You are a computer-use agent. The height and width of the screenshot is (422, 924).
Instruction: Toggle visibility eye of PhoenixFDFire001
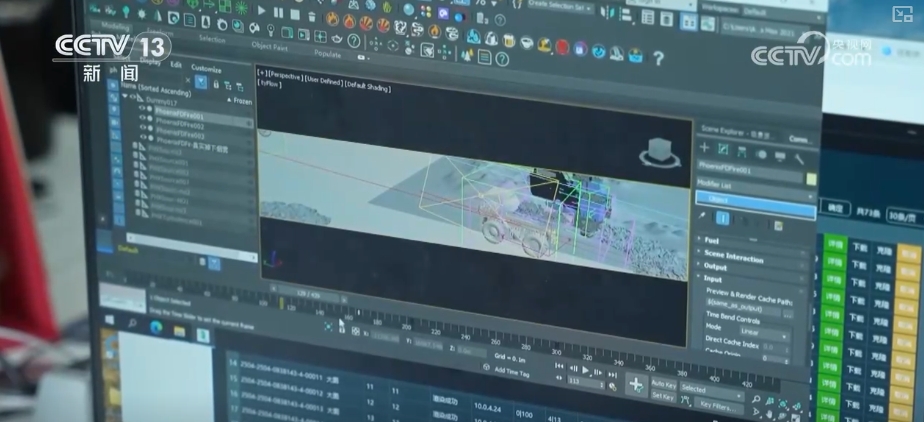(141, 115)
